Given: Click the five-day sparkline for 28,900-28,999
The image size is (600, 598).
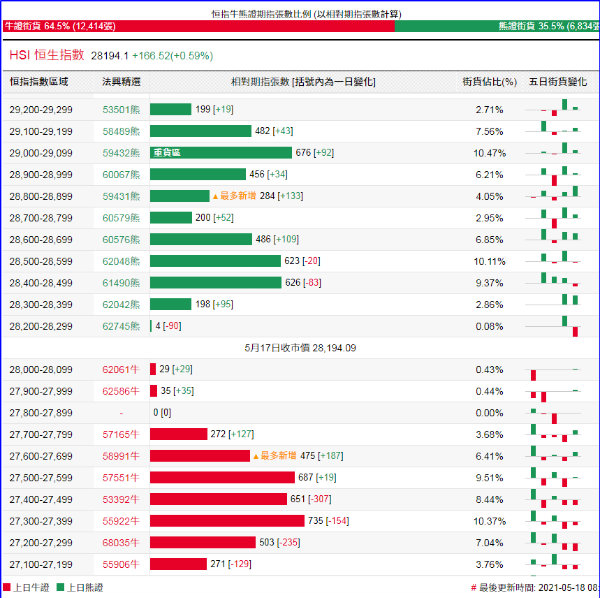Looking at the screenshot, I should tap(553, 176).
